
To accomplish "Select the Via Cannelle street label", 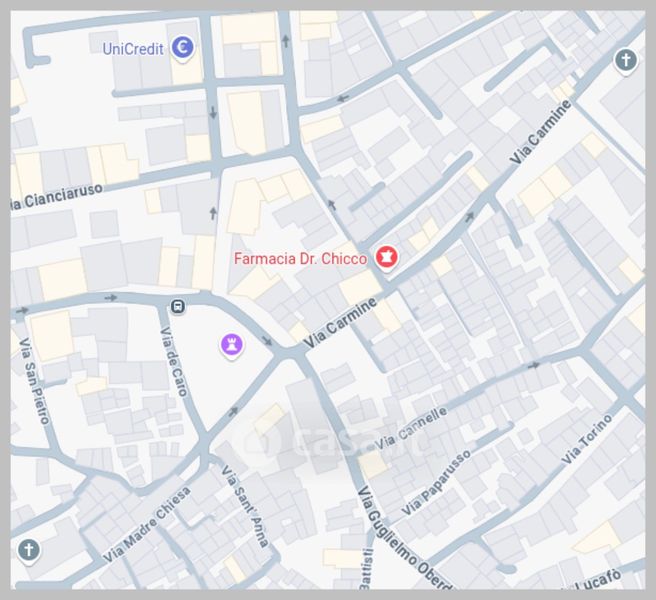I will [x=411, y=428].
